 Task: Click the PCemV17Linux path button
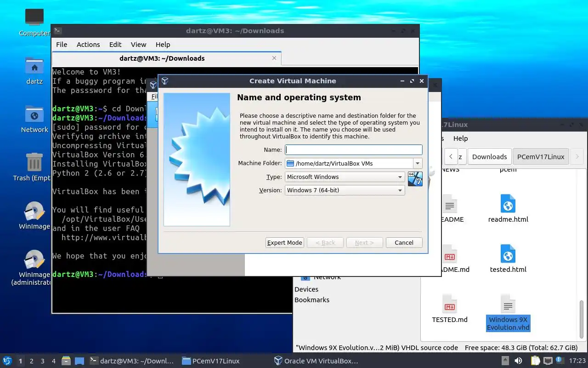tap(541, 156)
